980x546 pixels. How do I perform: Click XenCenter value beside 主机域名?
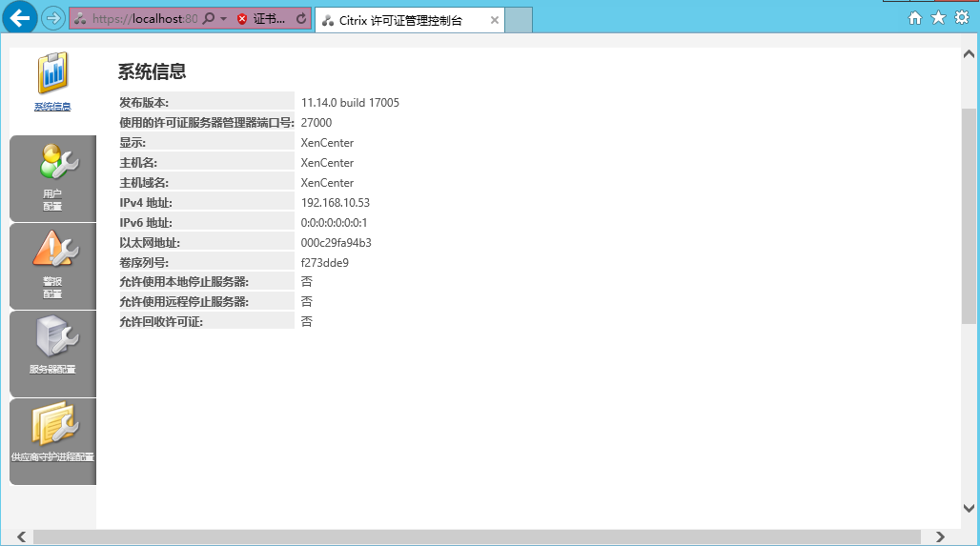point(328,182)
